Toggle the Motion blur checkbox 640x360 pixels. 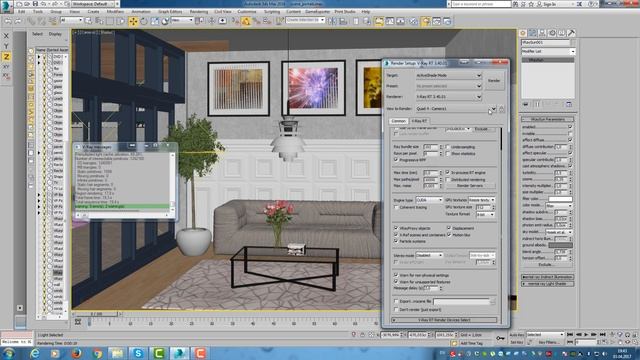[x=449, y=235]
